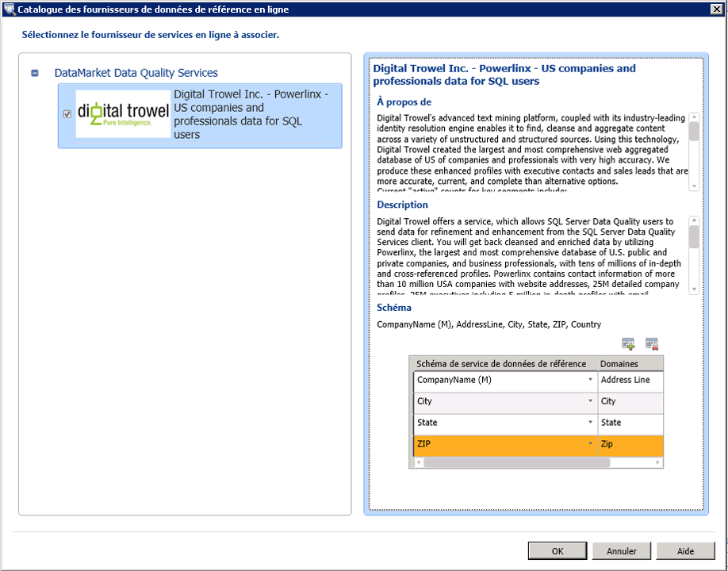Click the Annuler button
The width and height of the screenshot is (728, 571).
pyautogui.click(x=621, y=551)
